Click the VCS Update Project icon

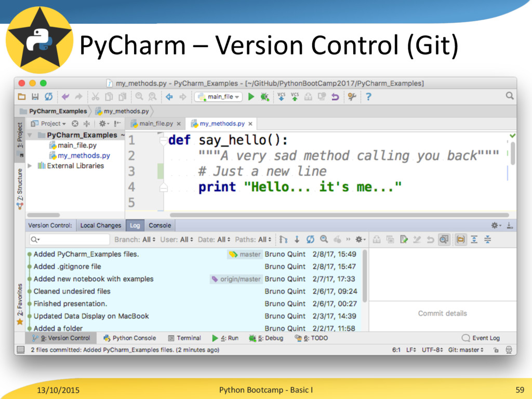pyautogui.click(x=281, y=97)
